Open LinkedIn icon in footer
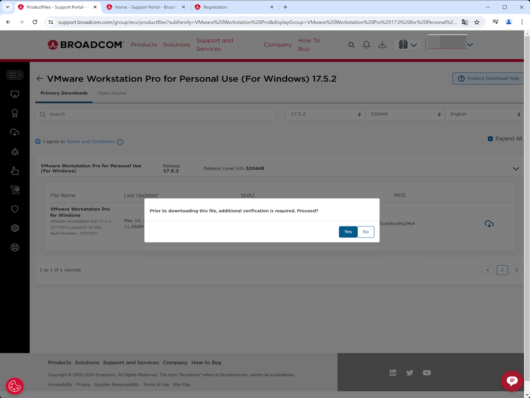 pos(393,373)
